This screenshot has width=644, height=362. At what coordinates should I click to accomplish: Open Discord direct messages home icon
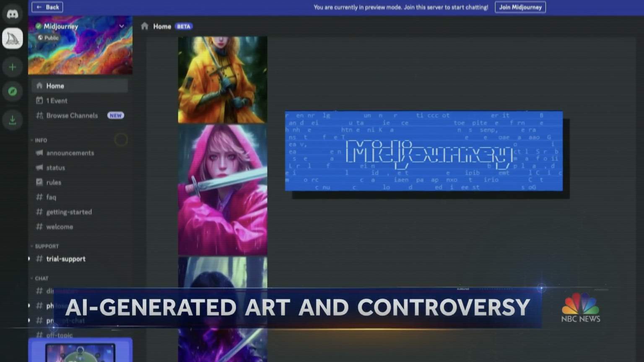click(13, 14)
